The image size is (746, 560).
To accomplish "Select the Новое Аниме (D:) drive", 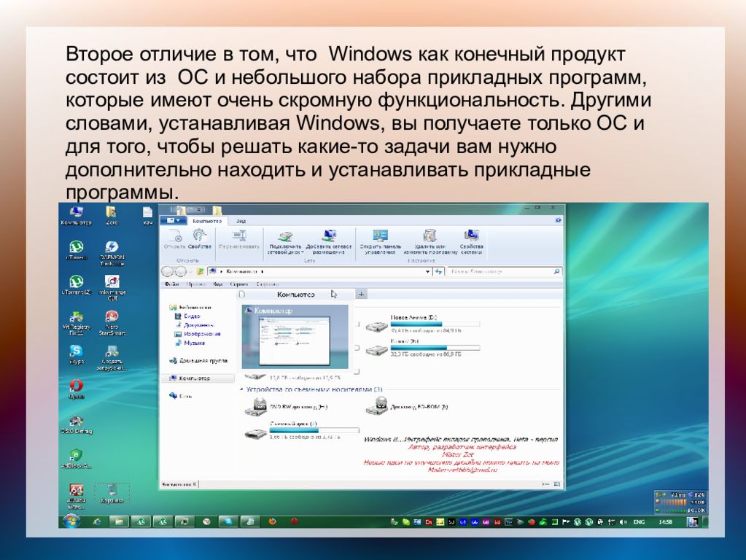I will [424, 324].
